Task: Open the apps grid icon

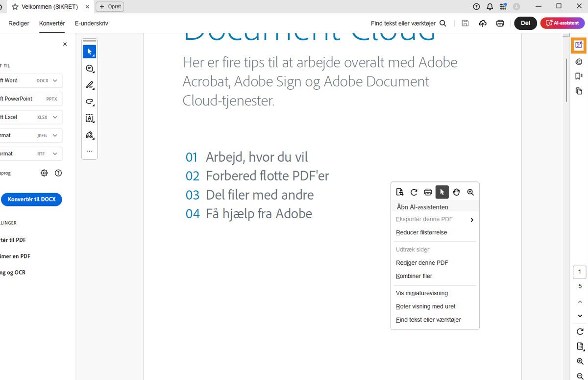Action: point(503,6)
